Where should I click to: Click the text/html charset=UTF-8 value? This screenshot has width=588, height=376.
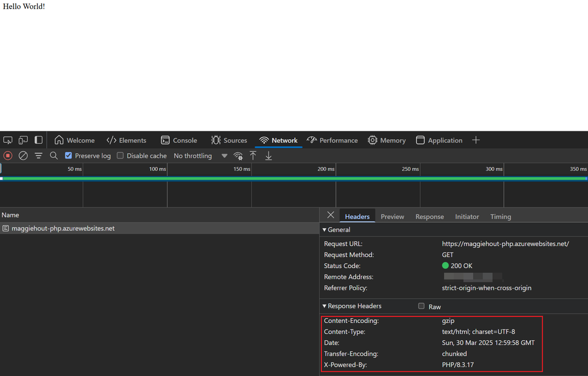tap(478, 332)
